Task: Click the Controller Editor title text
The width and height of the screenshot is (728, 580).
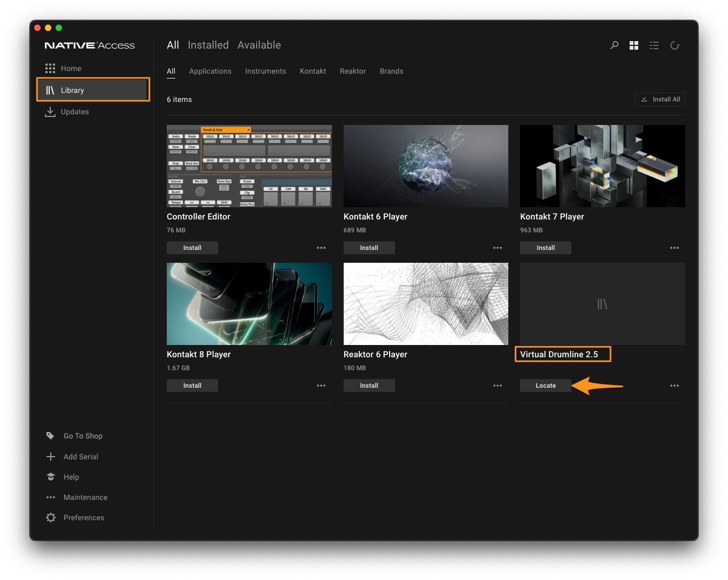Action: (198, 217)
